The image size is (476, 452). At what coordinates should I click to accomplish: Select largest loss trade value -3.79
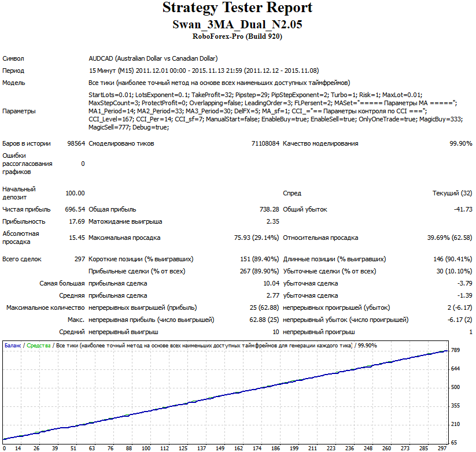(465, 283)
